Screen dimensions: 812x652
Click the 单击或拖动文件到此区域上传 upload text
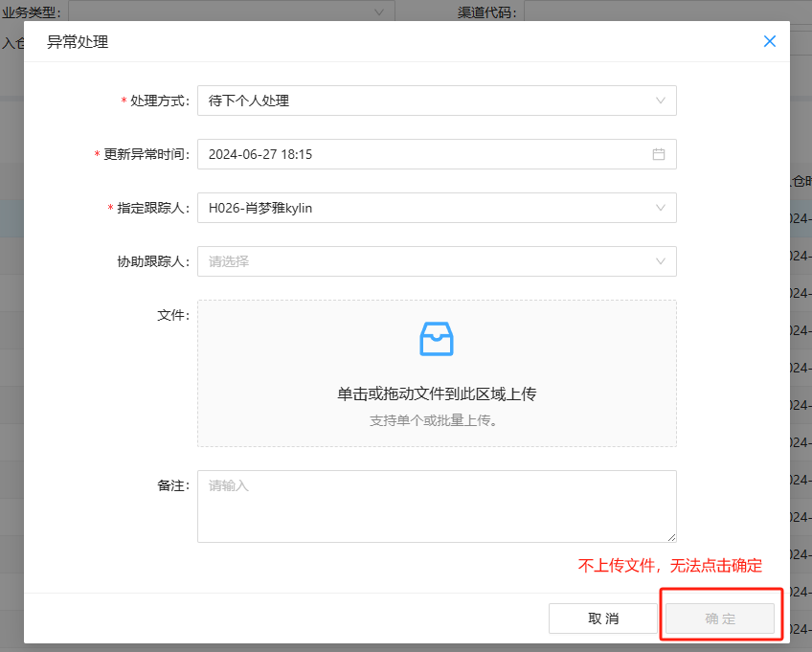coord(437,394)
